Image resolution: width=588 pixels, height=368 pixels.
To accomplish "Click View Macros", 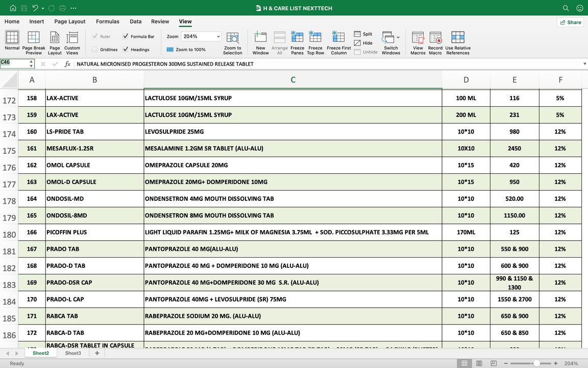I will coord(418,43).
